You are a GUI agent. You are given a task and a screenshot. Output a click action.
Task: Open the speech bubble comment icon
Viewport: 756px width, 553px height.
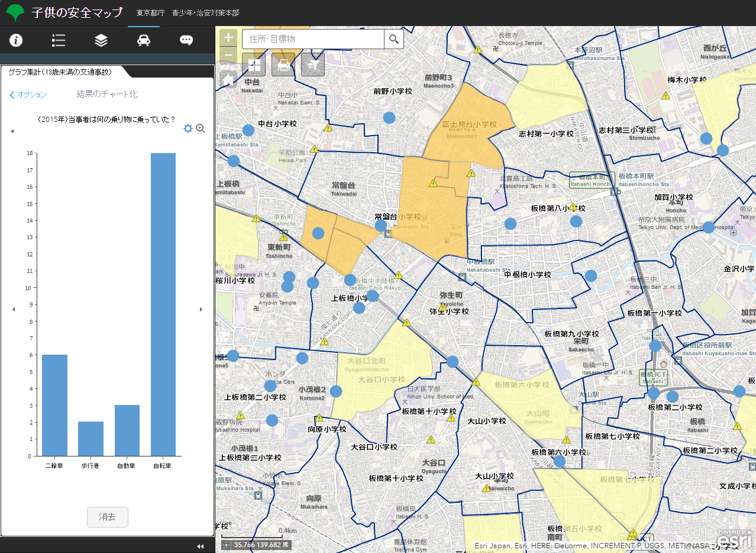[x=186, y=40]
